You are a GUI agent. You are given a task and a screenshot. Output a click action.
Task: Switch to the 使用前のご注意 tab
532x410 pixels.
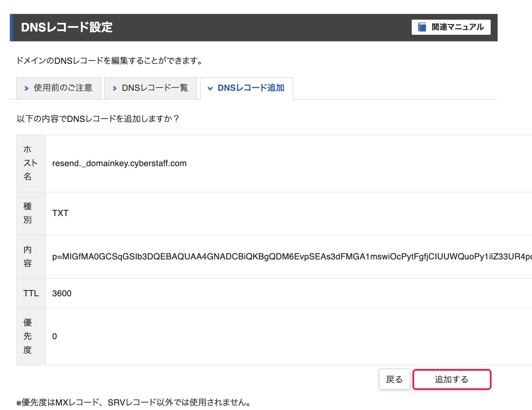[59, 88]
